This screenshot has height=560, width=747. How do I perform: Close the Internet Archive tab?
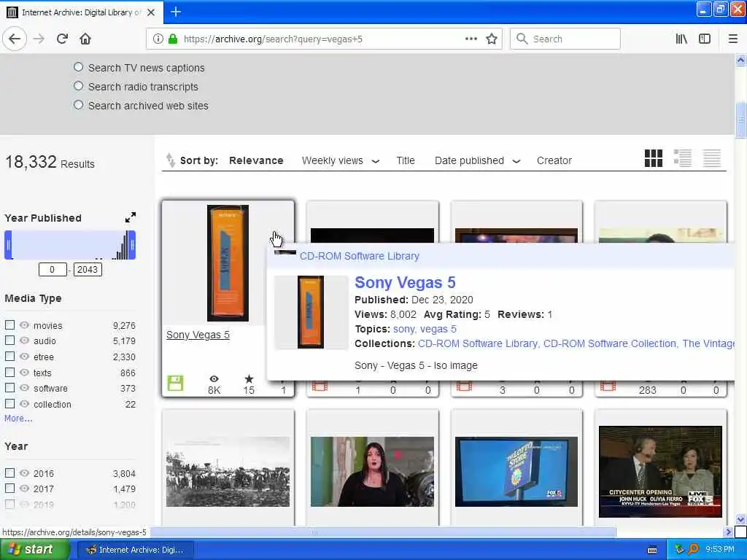pyautogui.click(x=151, y=12)
